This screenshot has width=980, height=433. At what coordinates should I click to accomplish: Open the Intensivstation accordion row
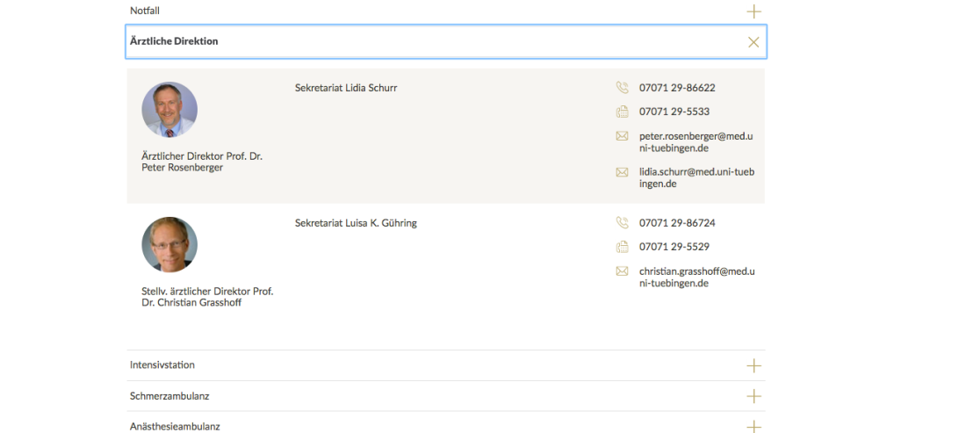(x=445, y=365)
